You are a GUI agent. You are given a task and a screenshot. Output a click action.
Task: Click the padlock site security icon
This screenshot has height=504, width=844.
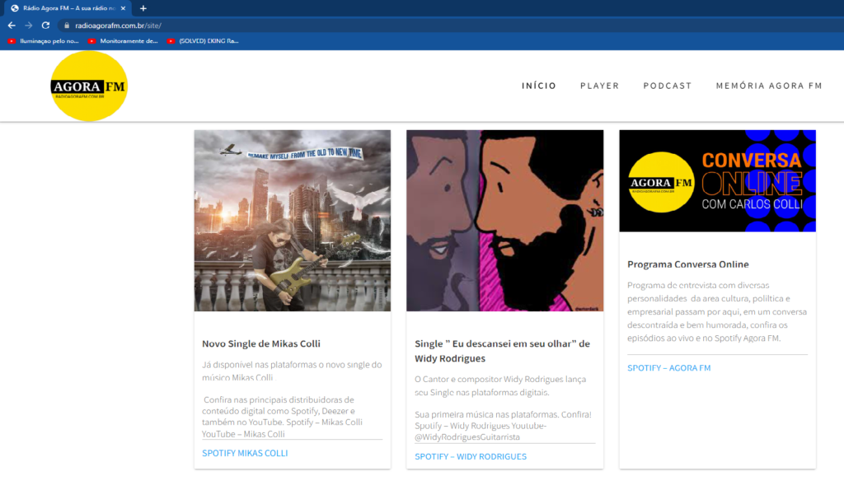point(67,26)
